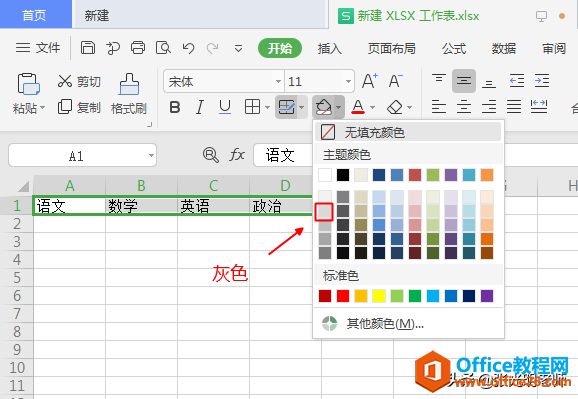The height and width of the screenshot is (399, 578).
Task: Expand the clear eraser dropdown arrow
Action: click(x=409, y=108)
